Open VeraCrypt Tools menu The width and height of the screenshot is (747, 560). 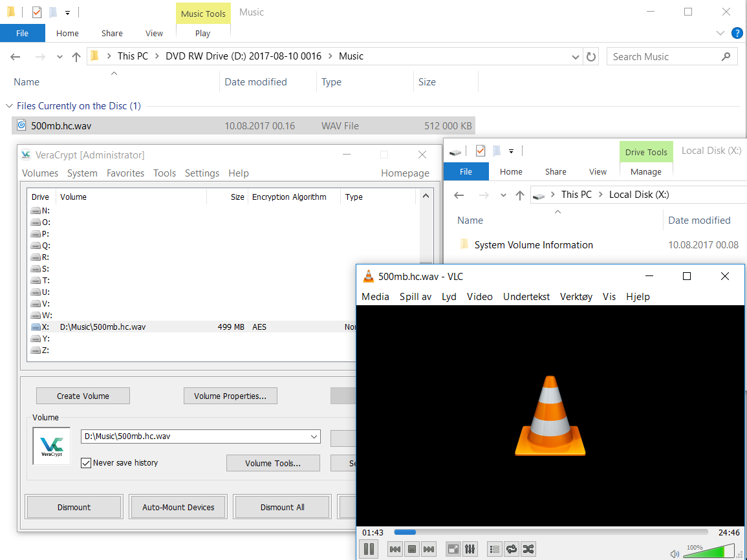164,173
